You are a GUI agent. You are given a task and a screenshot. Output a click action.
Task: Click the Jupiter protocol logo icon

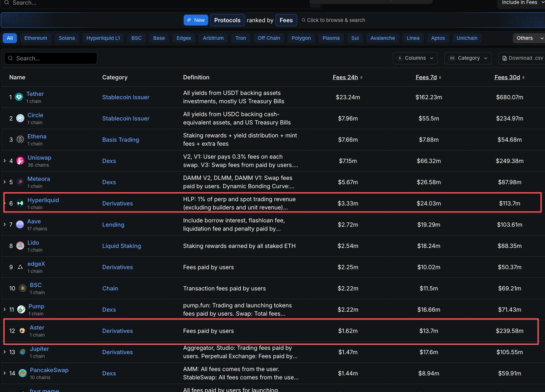pos(23,352)
